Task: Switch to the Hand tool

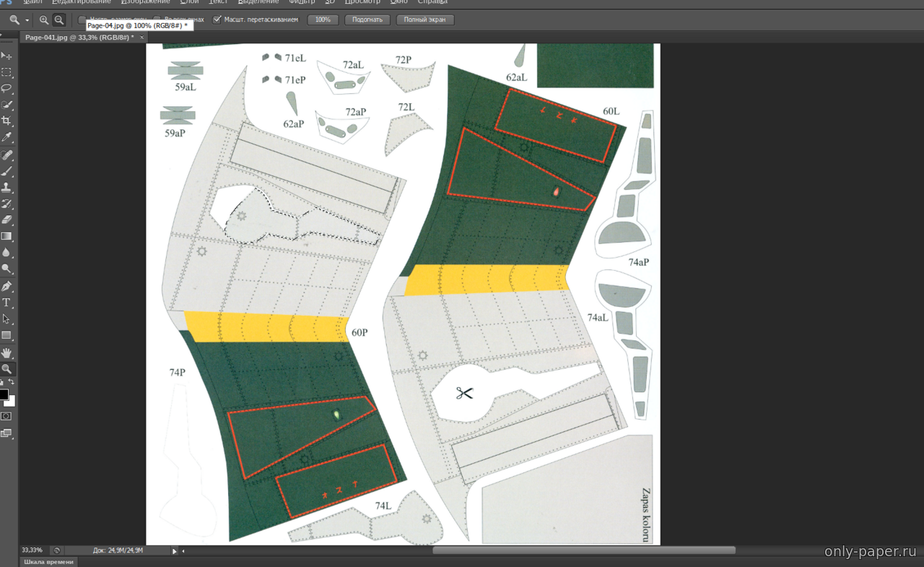Action: point(6,352)
